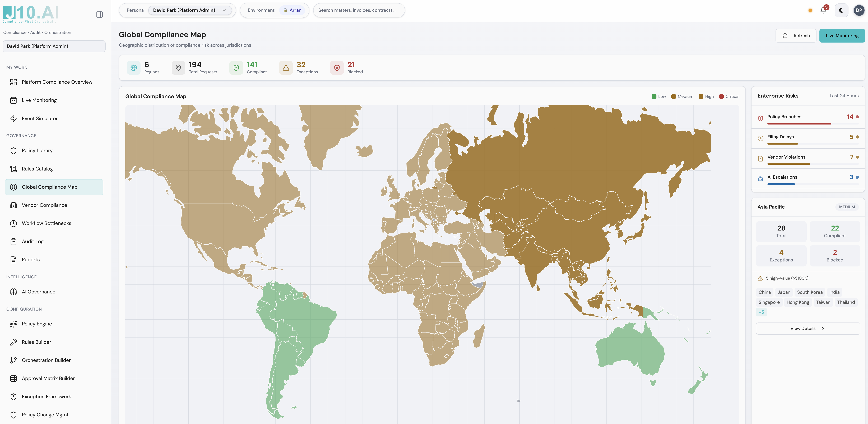868x424 pixels.
Task: Open the DP user avatar menu
Action: 859,10
